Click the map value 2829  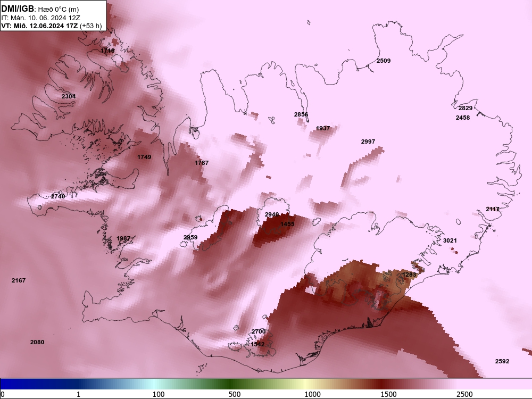pos(465,108)
